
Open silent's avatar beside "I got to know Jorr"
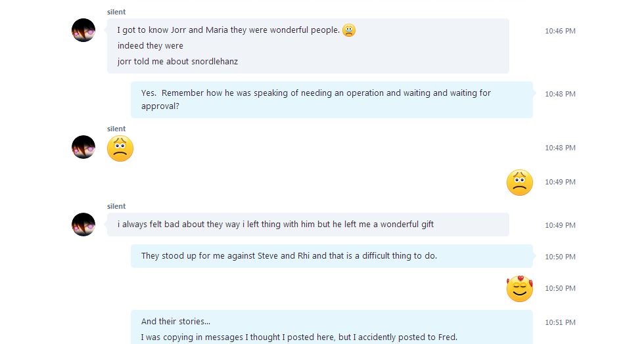click(83, 30)
